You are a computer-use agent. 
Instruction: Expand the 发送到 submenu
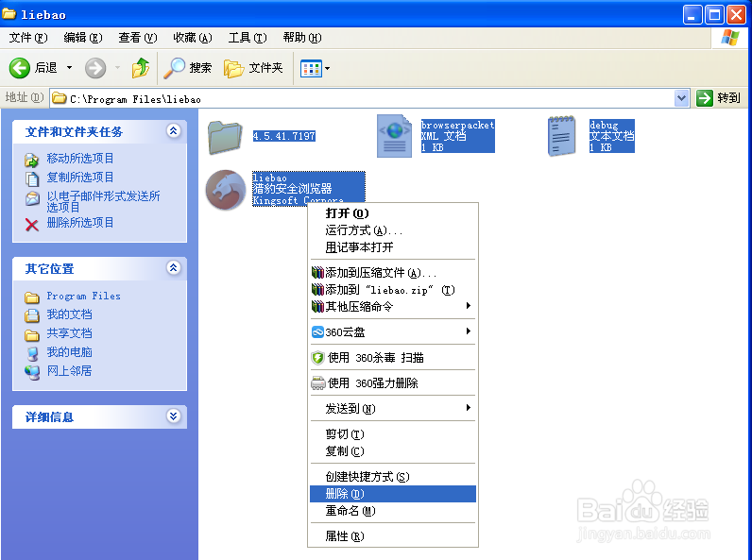(393, 409)
